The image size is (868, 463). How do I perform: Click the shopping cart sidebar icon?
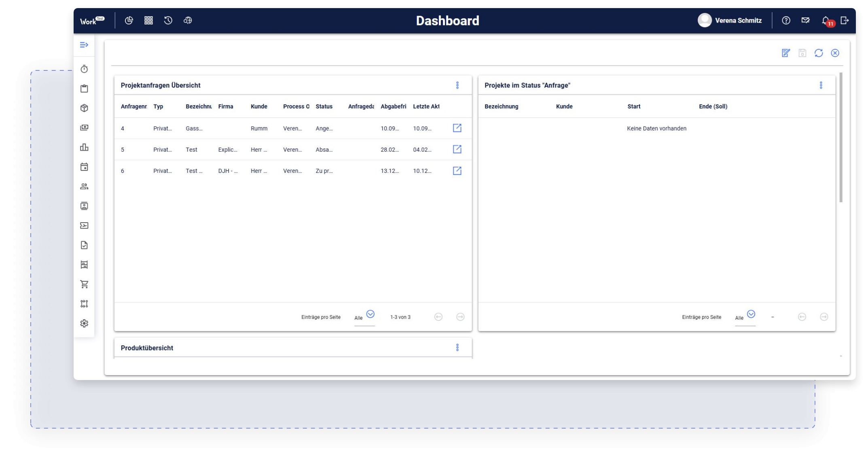coord(84,285)
